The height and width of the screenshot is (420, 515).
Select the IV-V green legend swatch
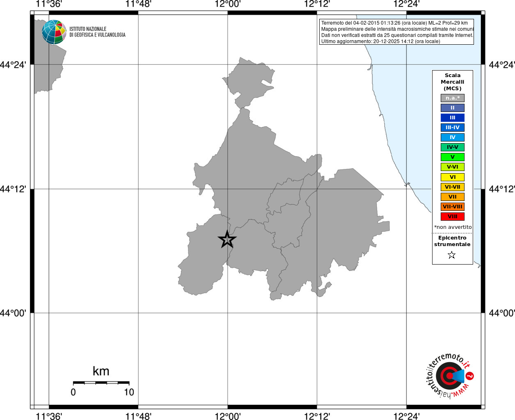[453, 147]
